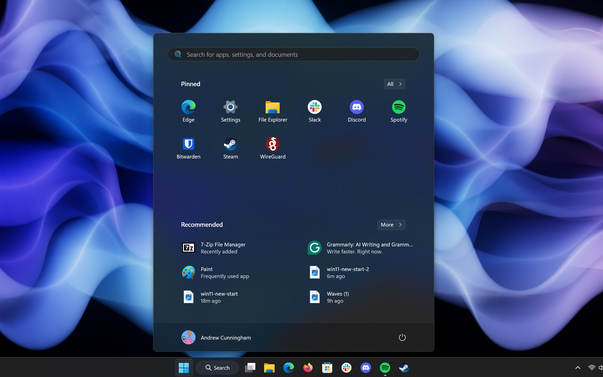603x377 pixels.
Task: Launch Firefox from the taskbar
Action: click(308, 368)
